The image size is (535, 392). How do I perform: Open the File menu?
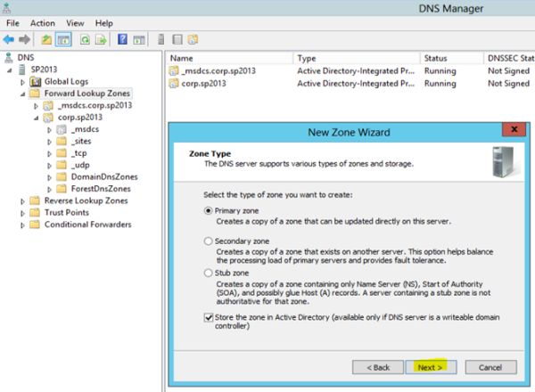[x=12, y=23]
